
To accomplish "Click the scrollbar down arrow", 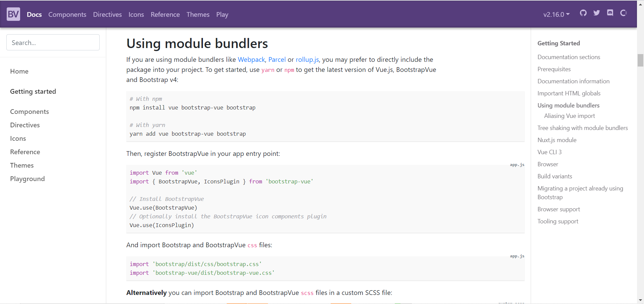I will coord(640,300).
